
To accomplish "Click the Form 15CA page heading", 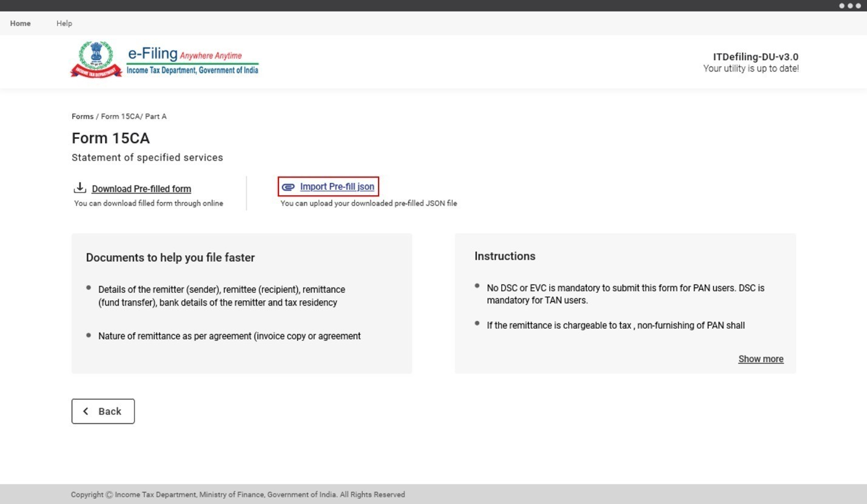I will point(110,138).
